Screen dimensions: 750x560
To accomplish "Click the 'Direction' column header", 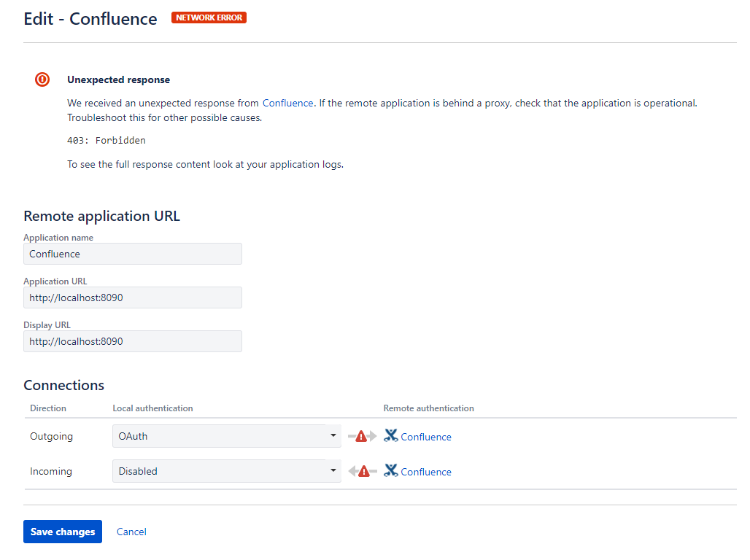I will pos(48,408).
